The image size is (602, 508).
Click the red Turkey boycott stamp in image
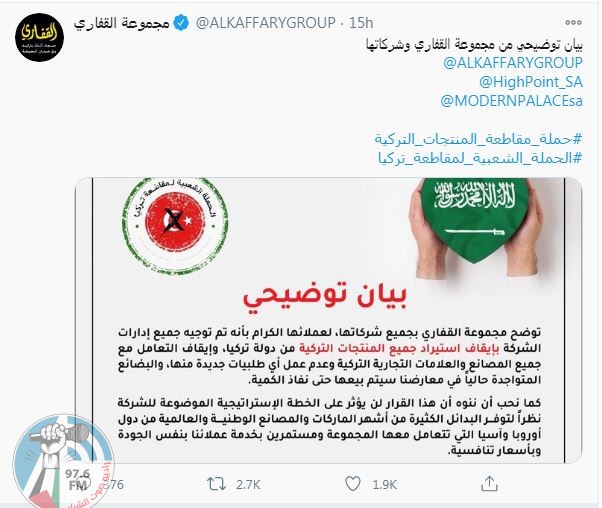point(175,225)
